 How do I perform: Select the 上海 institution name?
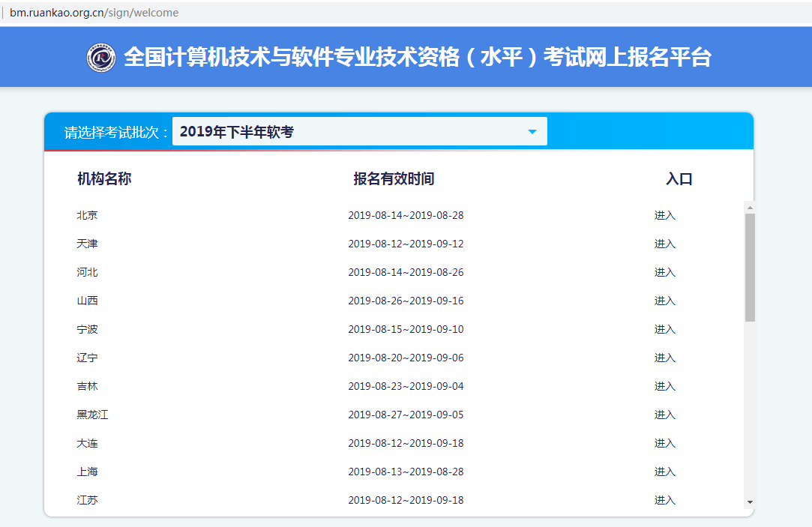[87, 472]
